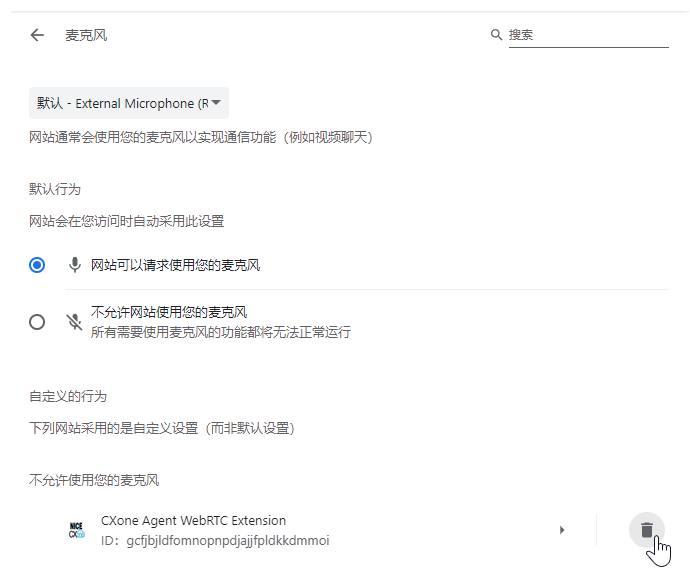Open the default External Microphone dropdown
This screenshot has height=583, width=690.
pos(129,103)
